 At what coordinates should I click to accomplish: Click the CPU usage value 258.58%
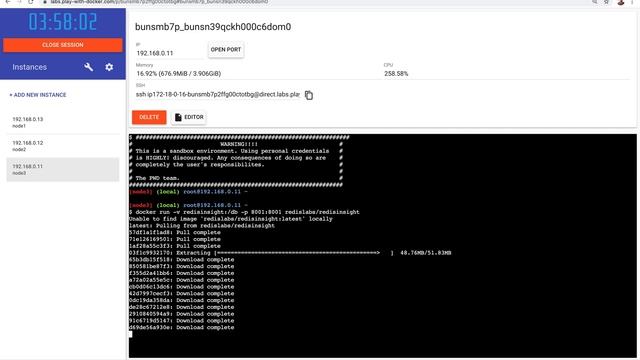coord(396,73)
